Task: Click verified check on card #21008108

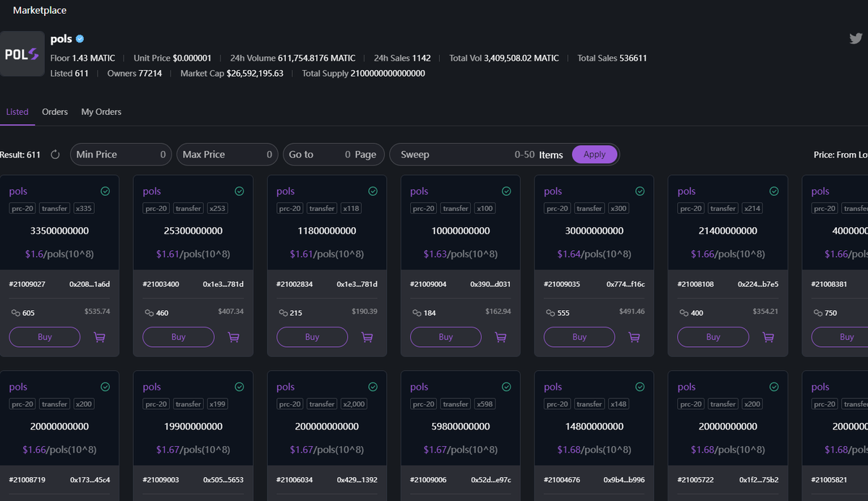Action: pos(774,192)
